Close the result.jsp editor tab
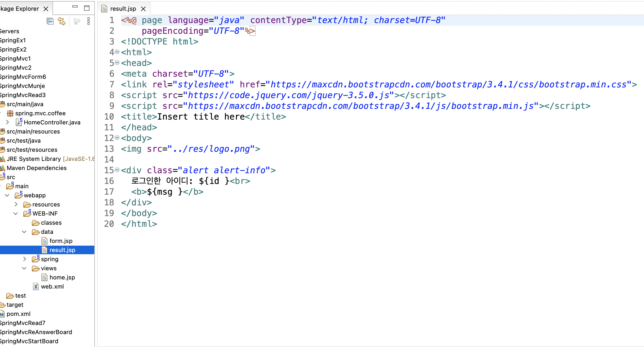644x347 pixels. pyautogui.click(x=143, y=9)
